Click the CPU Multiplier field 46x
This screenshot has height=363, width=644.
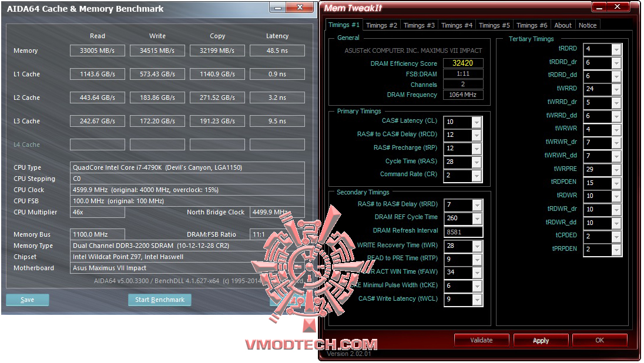(x=98, y=212)
